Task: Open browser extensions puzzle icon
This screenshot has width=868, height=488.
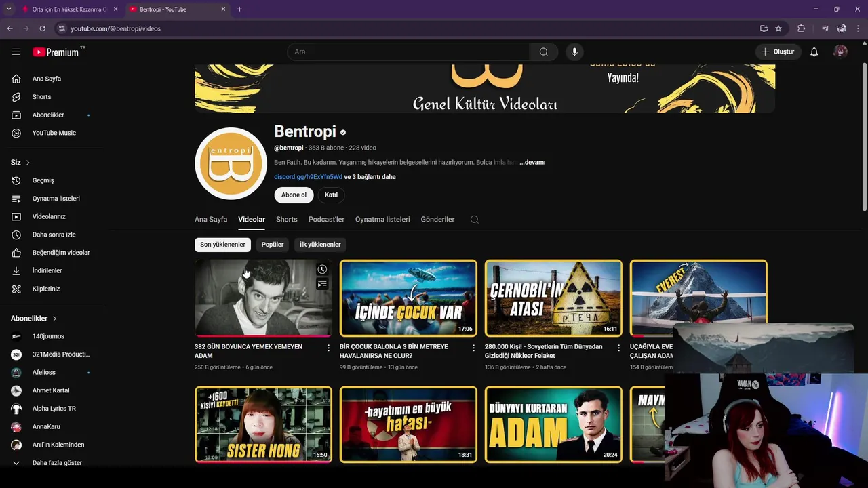Action: point(802,28)
